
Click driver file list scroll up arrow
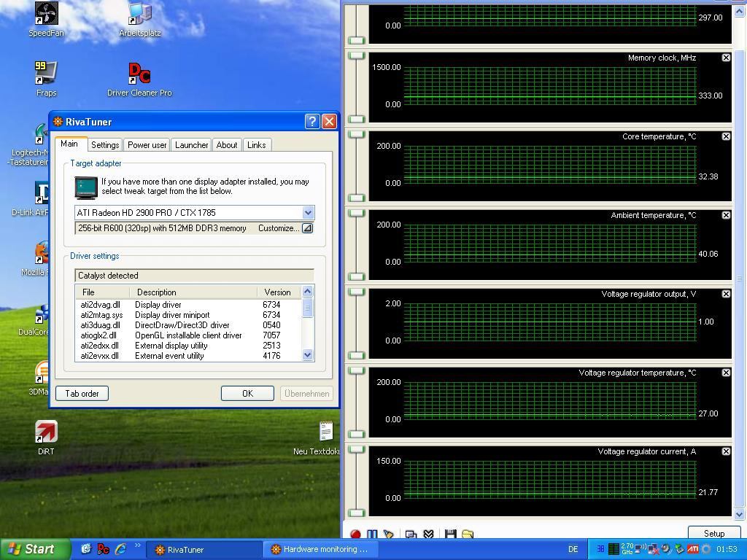point(307,291)
